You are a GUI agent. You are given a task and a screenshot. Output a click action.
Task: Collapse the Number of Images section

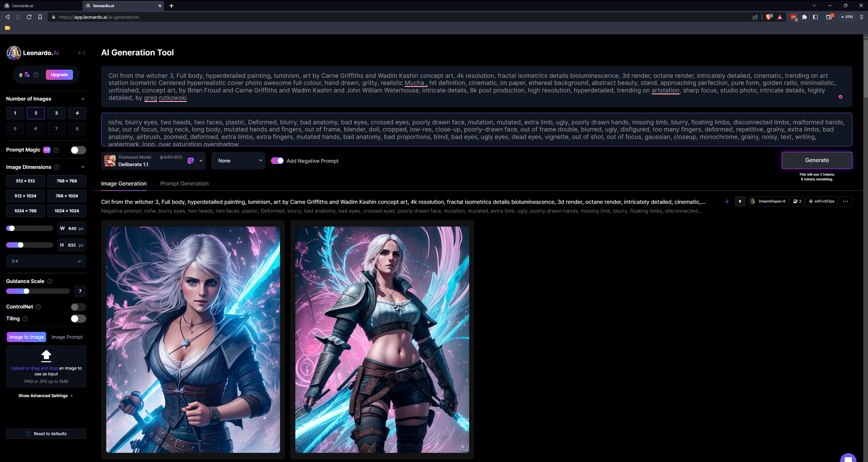pyautogui.click(x=83, y=99)
